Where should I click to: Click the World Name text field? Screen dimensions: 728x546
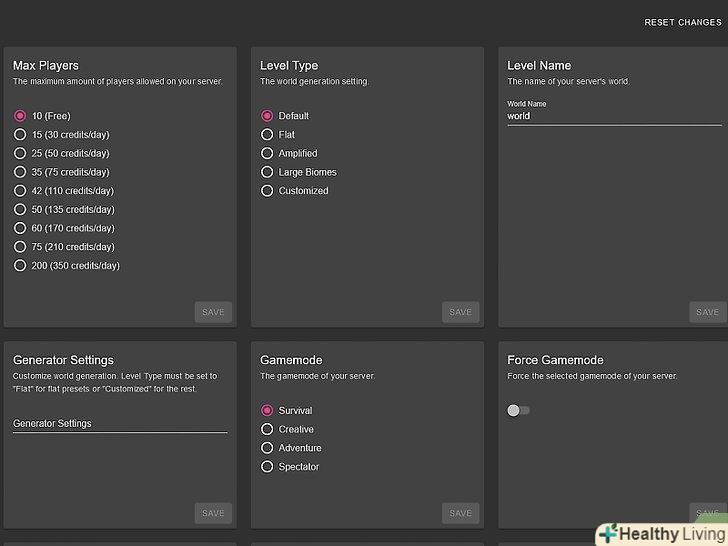pos(613,116)
